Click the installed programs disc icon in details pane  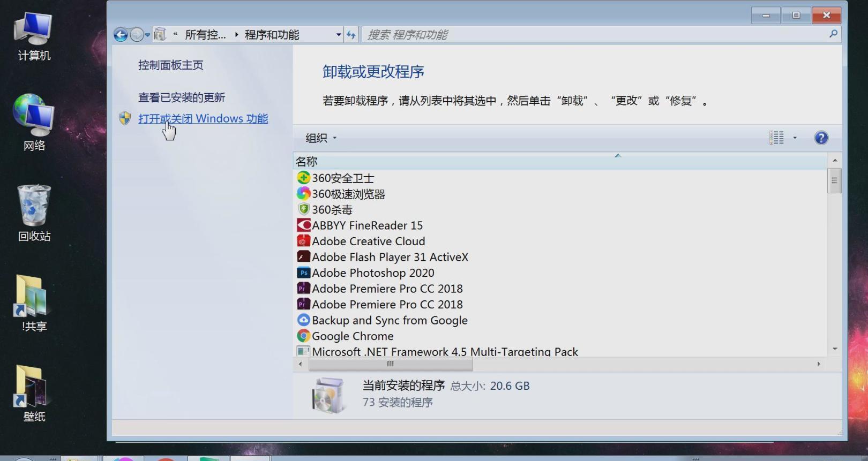(328, 395)
